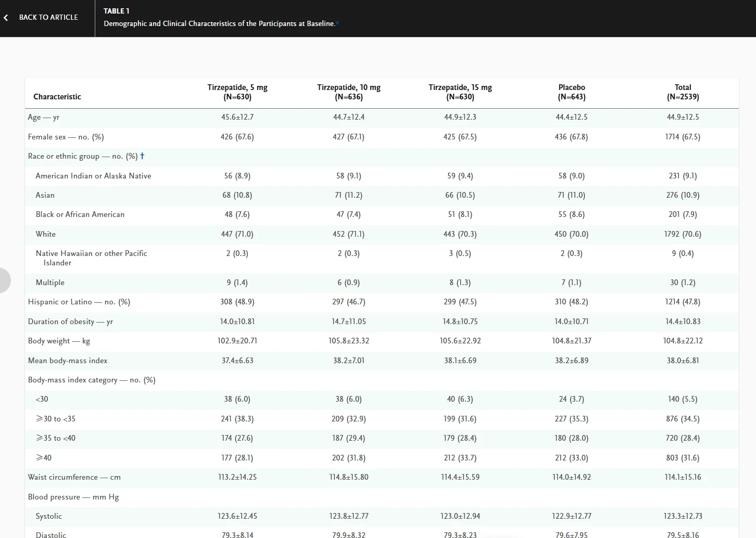
Task: Click the duration total 14.4±10.83
Action: (683, 322)
